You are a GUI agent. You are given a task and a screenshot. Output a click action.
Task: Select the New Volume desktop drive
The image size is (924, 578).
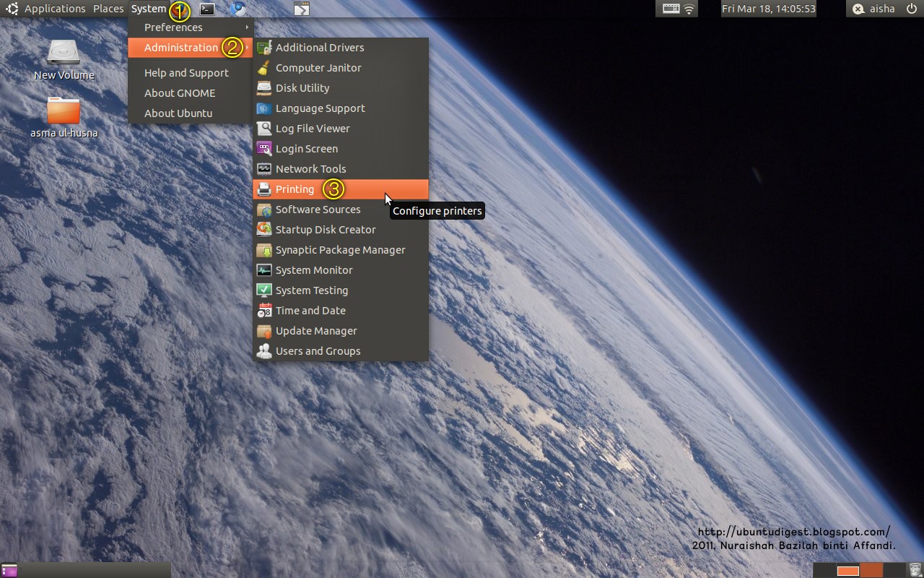[64, 59]
